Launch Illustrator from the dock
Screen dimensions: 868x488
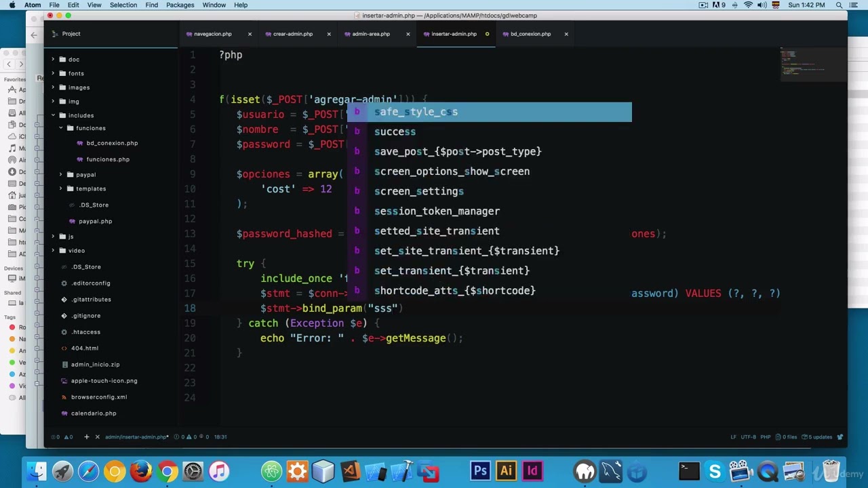pyautogui.click(x=506, y=471)
